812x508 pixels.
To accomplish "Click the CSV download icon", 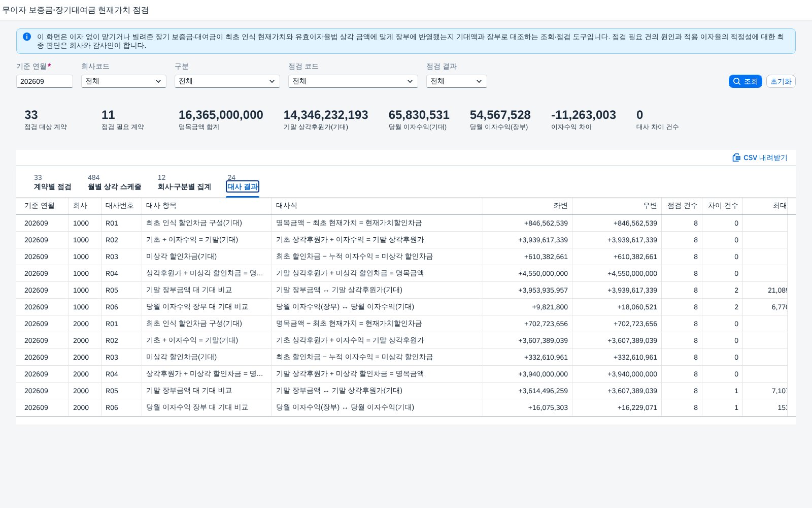I will pos(736,157).
